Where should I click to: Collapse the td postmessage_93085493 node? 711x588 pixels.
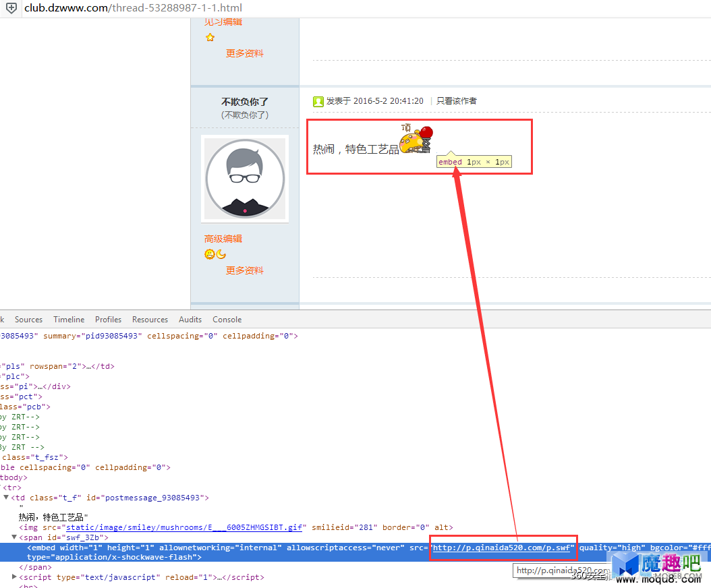coord(6,498)
